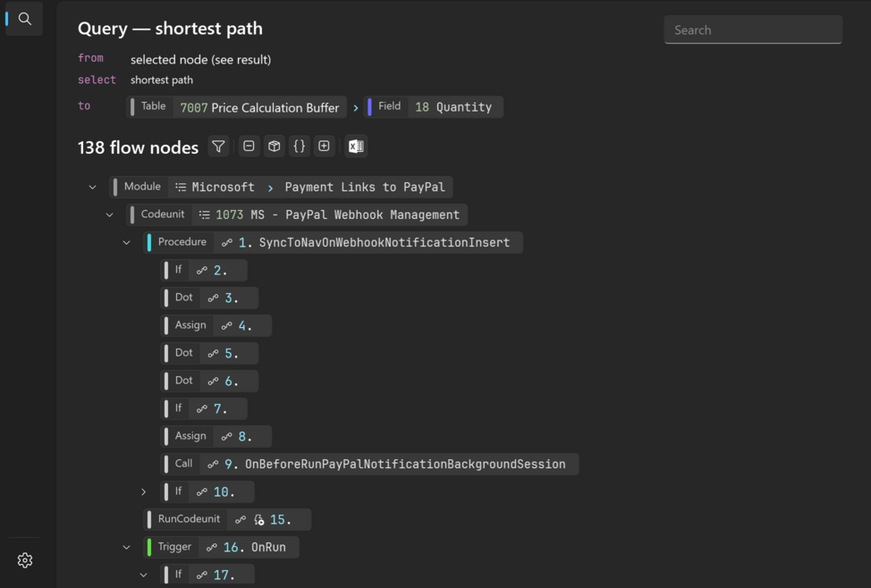Collapse the Codeunit 1073 row

(x=109, y=214)
